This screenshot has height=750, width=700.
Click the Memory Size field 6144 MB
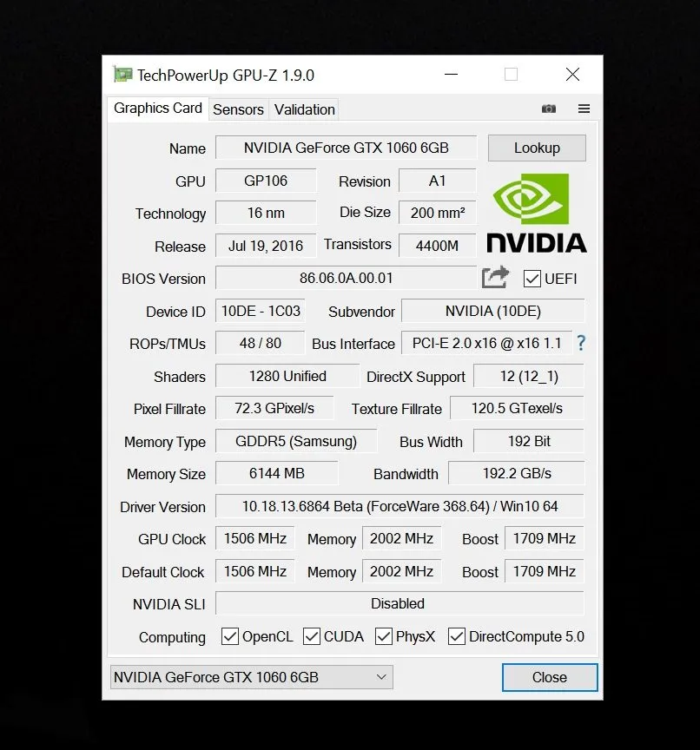tap(276, 473)
